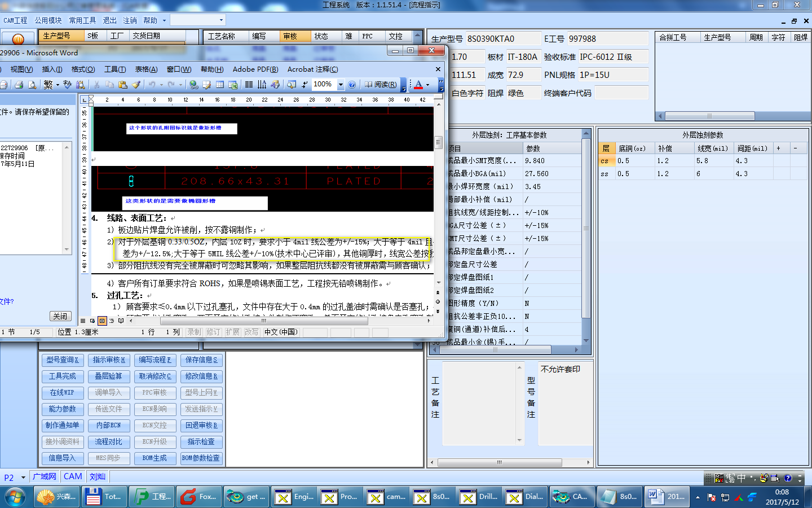Viewport: 812px width, 508px height.
Task: Open Word's Acrobat 注释(C) menu
Action: pyautogui.click(x=312, y=69)
